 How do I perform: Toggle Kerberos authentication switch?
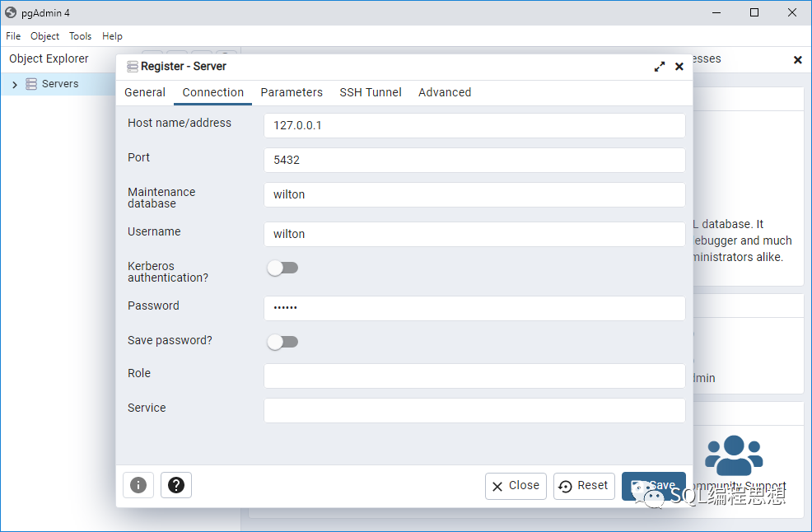[282, 268]
